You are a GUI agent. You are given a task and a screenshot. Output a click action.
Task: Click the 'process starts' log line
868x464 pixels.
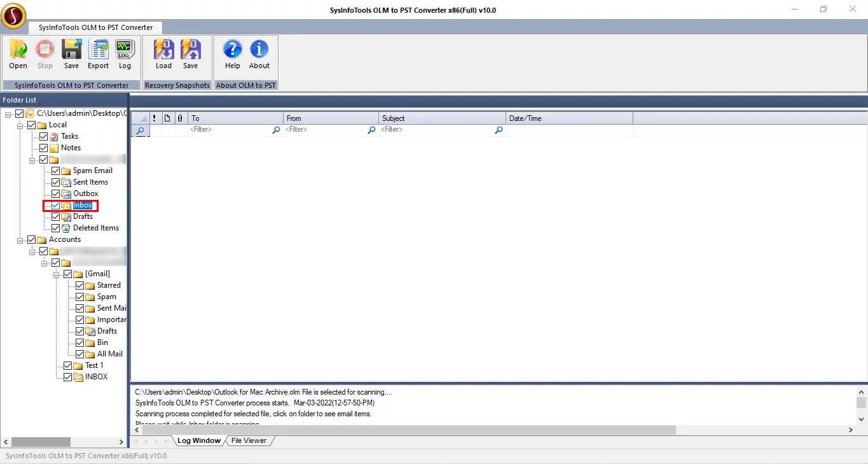click(255, 403)
